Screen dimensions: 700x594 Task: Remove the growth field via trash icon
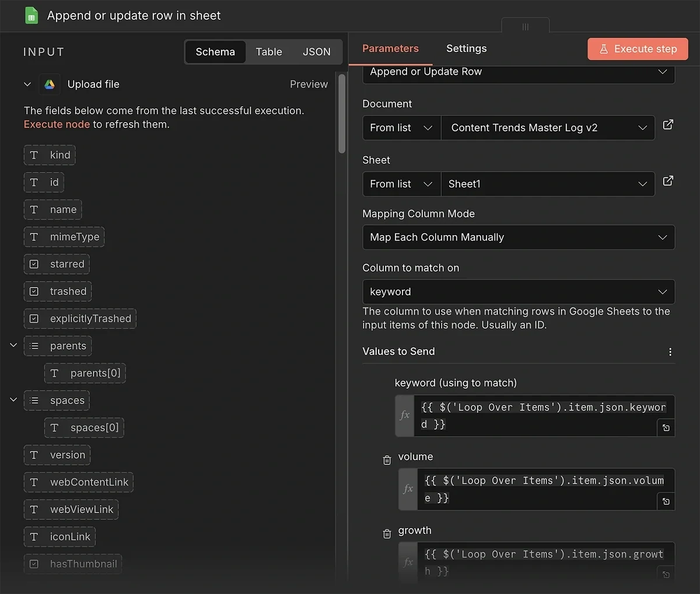click(387, 534)
